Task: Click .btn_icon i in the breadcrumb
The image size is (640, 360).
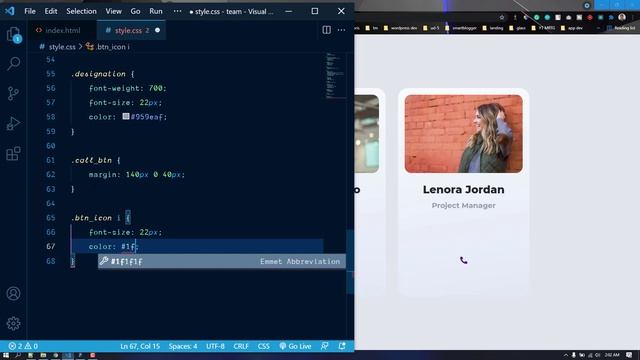Action: click(113, 47)
